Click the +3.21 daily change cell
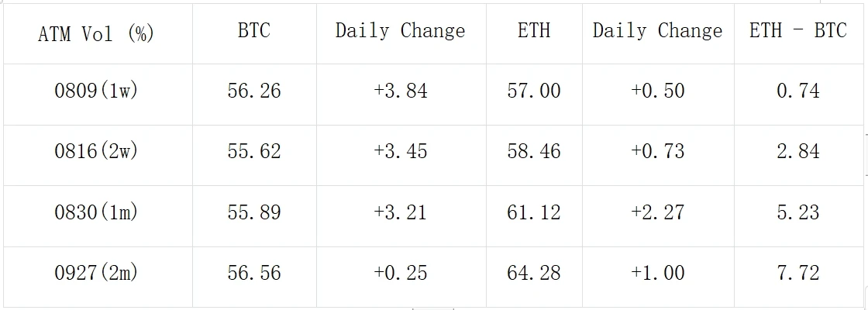 tap(401, 212)
